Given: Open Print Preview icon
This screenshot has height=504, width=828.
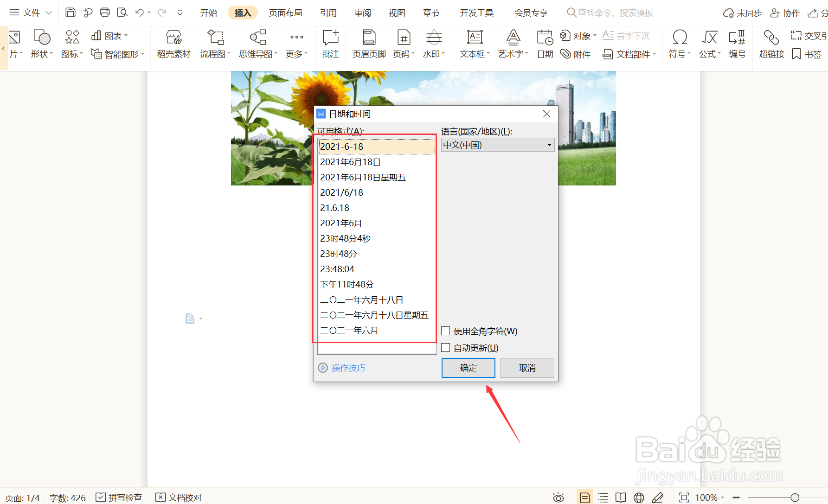Looking at the screenshot, I should (122, 13).
